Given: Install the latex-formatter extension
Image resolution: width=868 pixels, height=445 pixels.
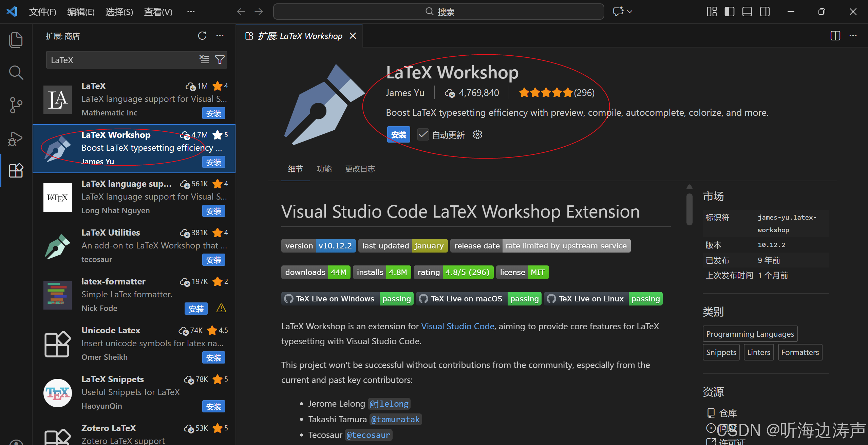Looking at the screenshot, I should point(196,309).
